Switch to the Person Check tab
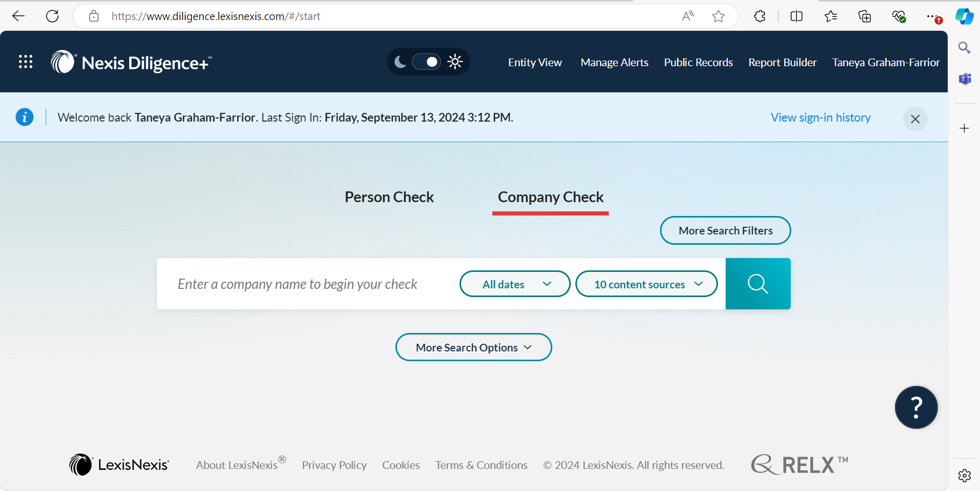This screenshot has width=980, height=491. pos(389,197)
